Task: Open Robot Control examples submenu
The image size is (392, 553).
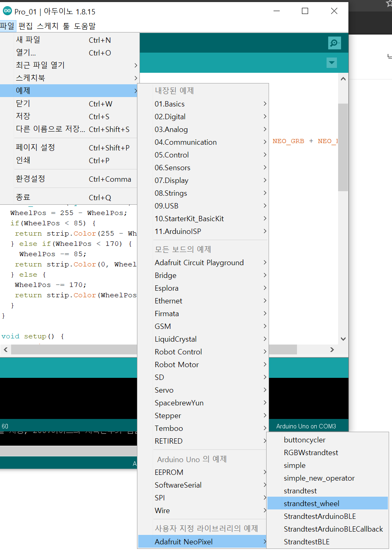Action: pyautogui.click(x=203, y=352)
